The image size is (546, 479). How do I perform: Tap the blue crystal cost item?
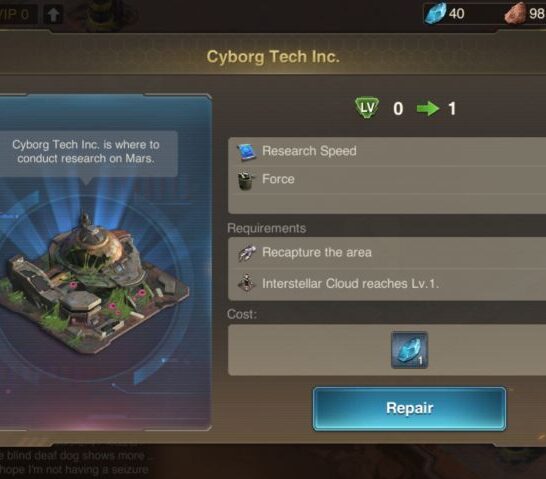click(x=409, y=350)
